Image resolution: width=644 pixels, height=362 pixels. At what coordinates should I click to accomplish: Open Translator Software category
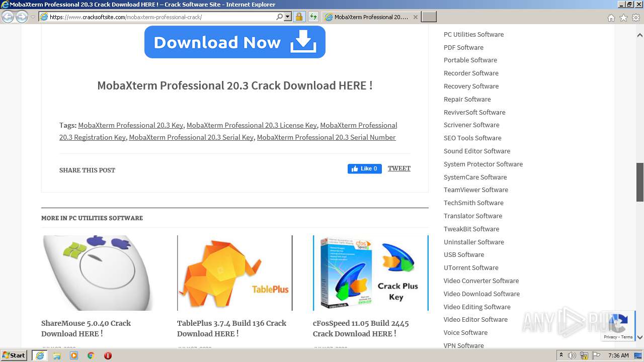tap(473, 216)
